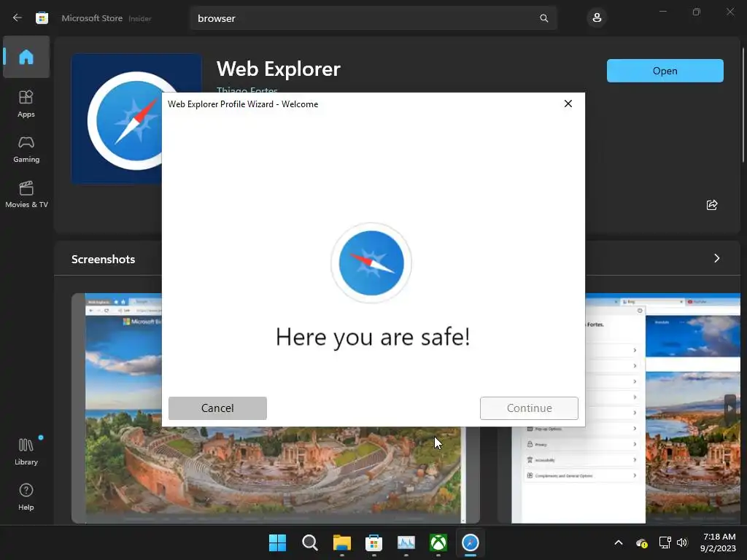747x560 pixels.
Task: Open taskbar Search
Action: click(309, 542)
